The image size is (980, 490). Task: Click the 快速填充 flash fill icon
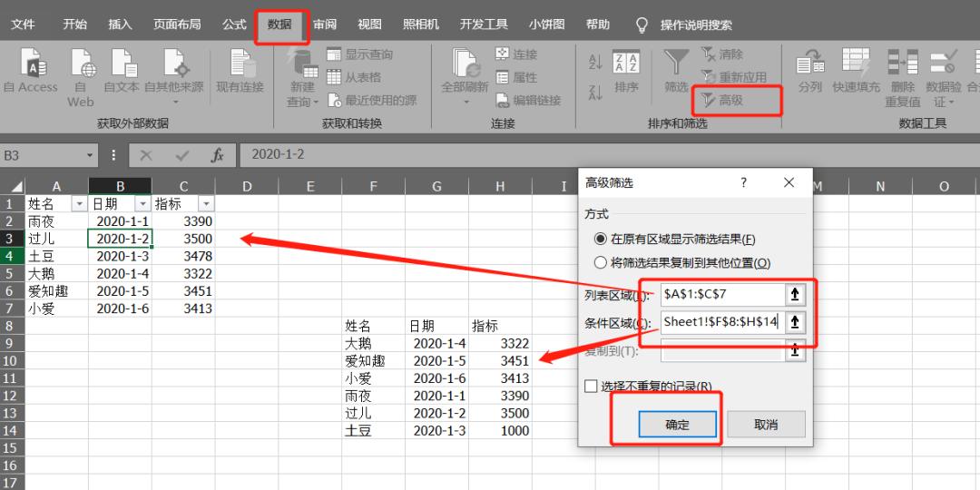tap(856, 72)
